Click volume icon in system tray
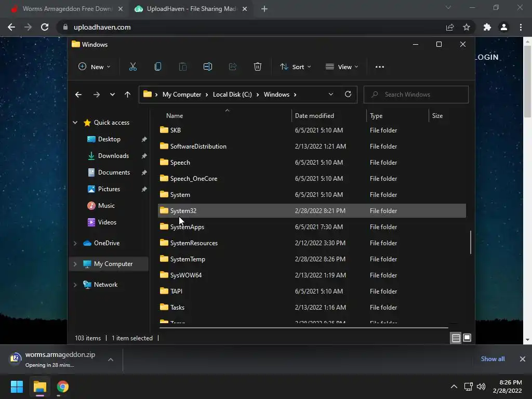Screen dimensions: 532x399 tap(481, 387)
